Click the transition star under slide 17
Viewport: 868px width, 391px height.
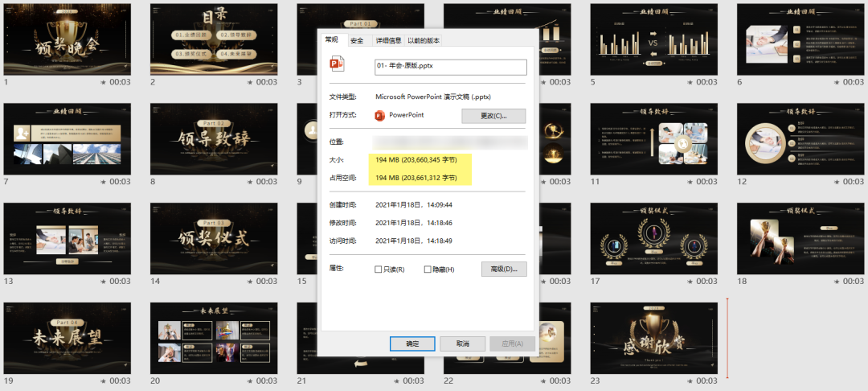(690, 282)
